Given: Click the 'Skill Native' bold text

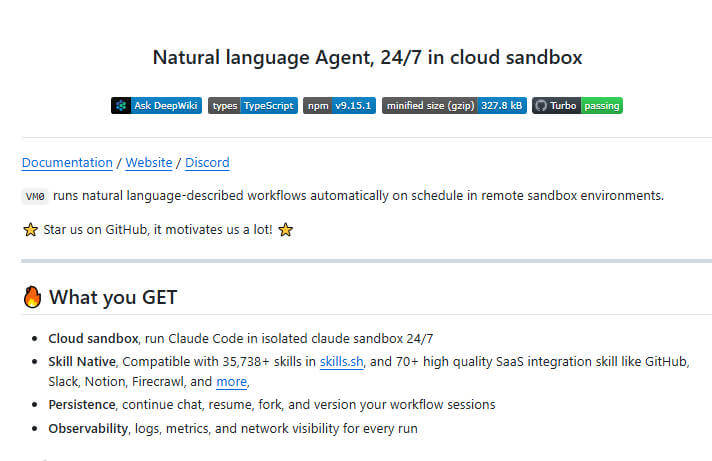Looking at the screenshot, I should (x=82, y=362).
